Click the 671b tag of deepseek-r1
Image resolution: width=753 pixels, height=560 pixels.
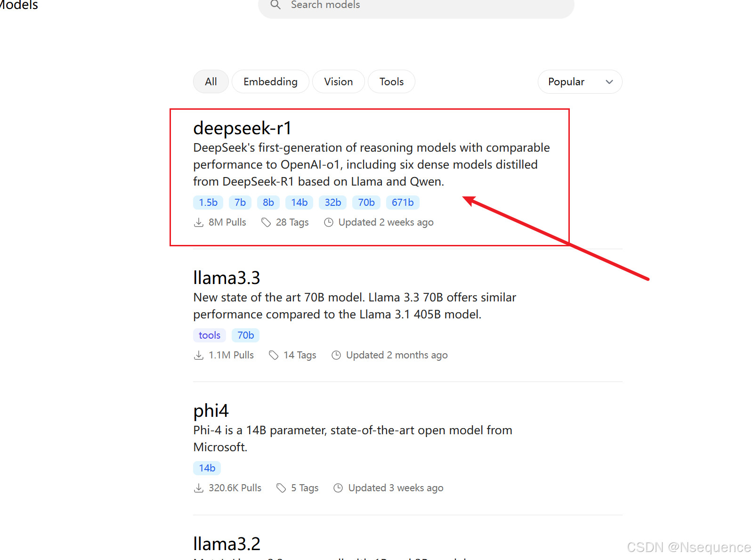(403, 203)
